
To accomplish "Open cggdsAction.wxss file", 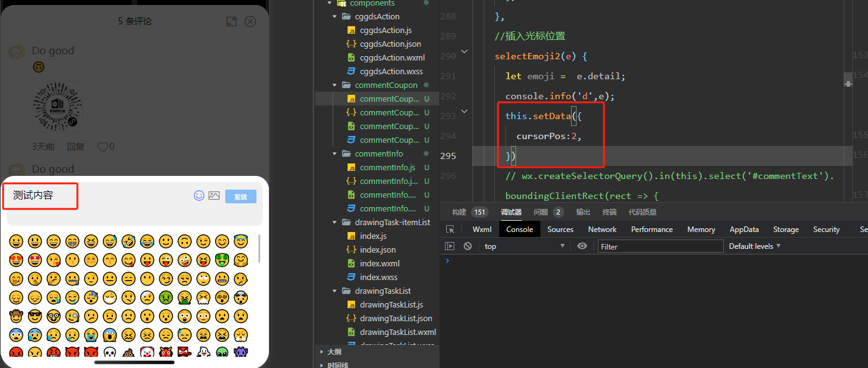I will [x=391, y=71].
